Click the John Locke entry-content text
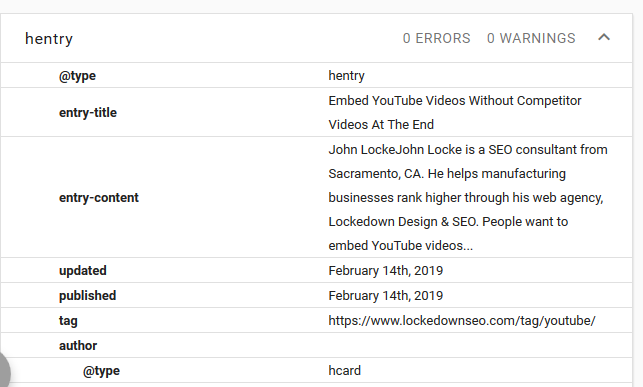Screen dimensions: 643x387 pos(468,198)
